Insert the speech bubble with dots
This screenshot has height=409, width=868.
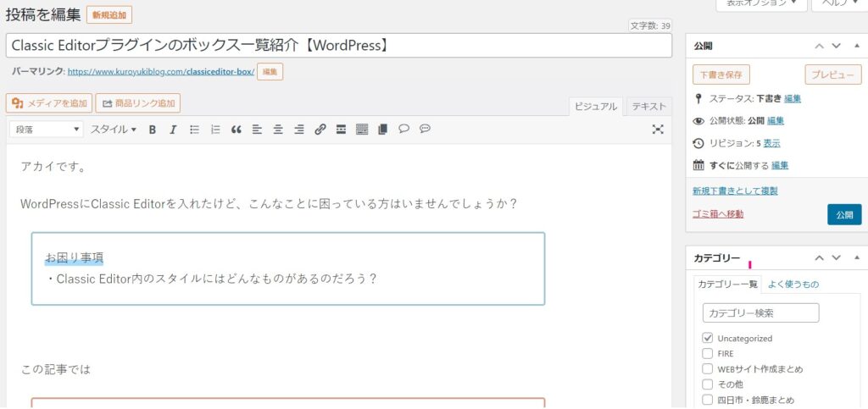pos(425,129)
